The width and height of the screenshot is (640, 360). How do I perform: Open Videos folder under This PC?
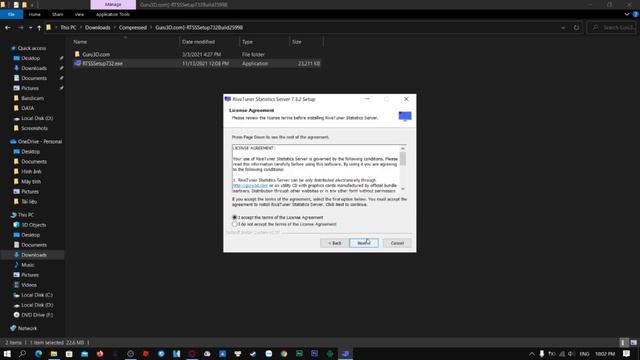29,285
